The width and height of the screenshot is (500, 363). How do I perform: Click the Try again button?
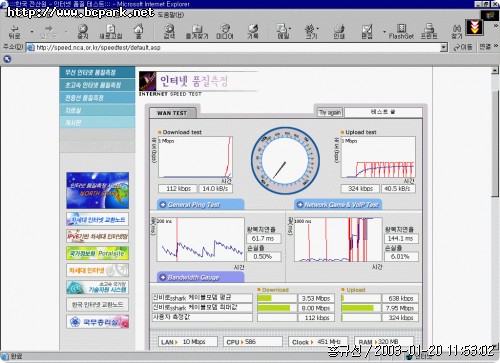(330, 112)
